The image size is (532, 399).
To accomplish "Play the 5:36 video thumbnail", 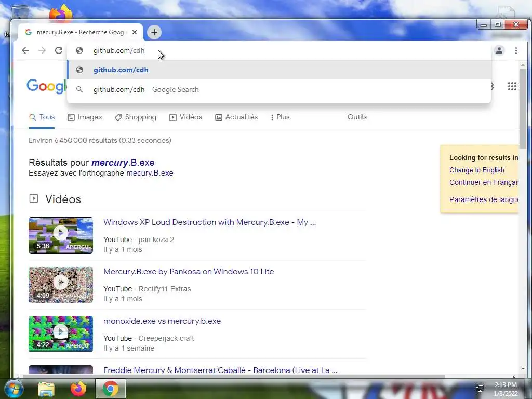I will [61, 235].
